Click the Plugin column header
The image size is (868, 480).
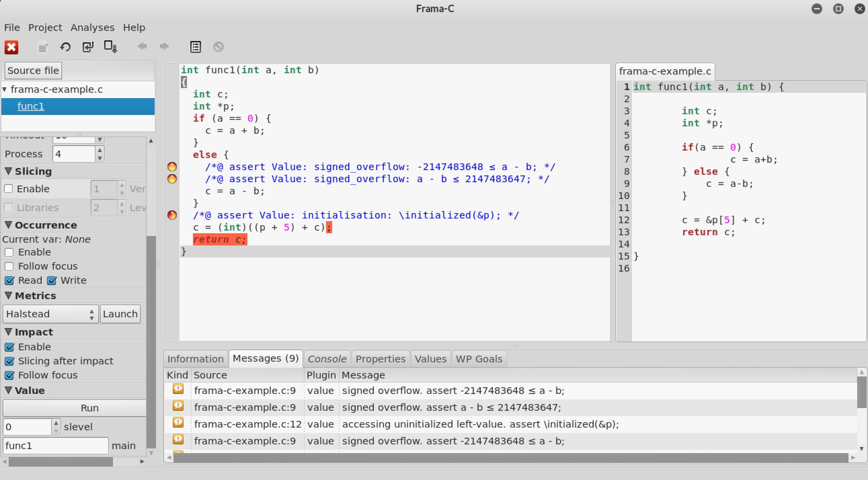[x=321, y=375]
